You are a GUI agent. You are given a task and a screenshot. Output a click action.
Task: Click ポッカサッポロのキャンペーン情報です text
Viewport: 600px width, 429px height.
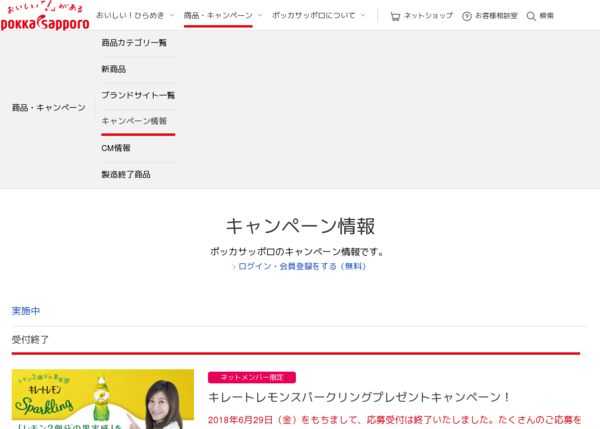(x=297, y=252)
